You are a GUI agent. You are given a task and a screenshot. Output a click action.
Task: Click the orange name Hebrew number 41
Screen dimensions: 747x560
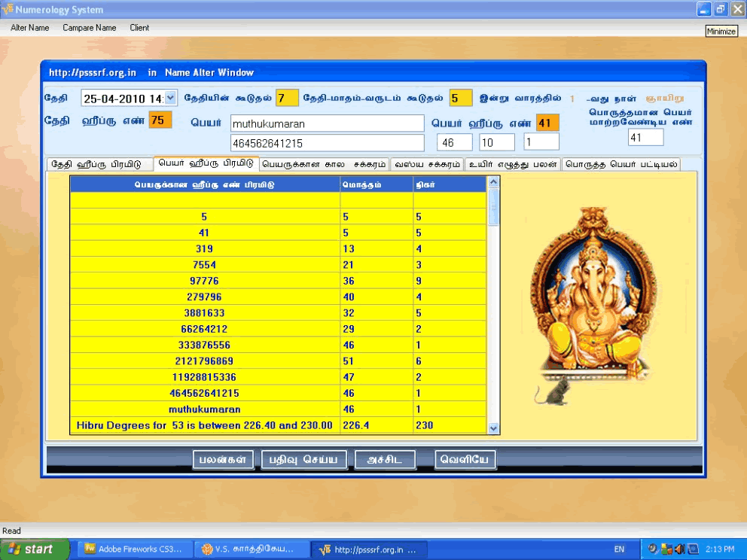(x=547, y=123)
